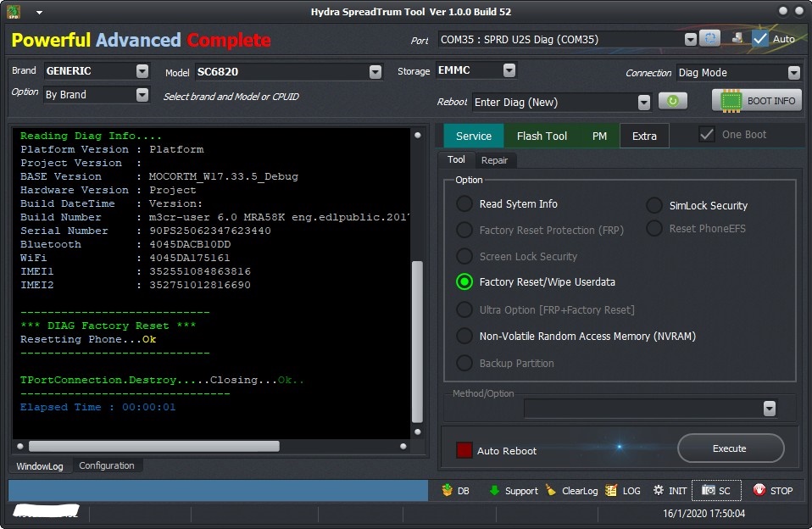Click the green reboot execute icon
812x529 pixels.
pyautogui.click(x=673, y=101)
